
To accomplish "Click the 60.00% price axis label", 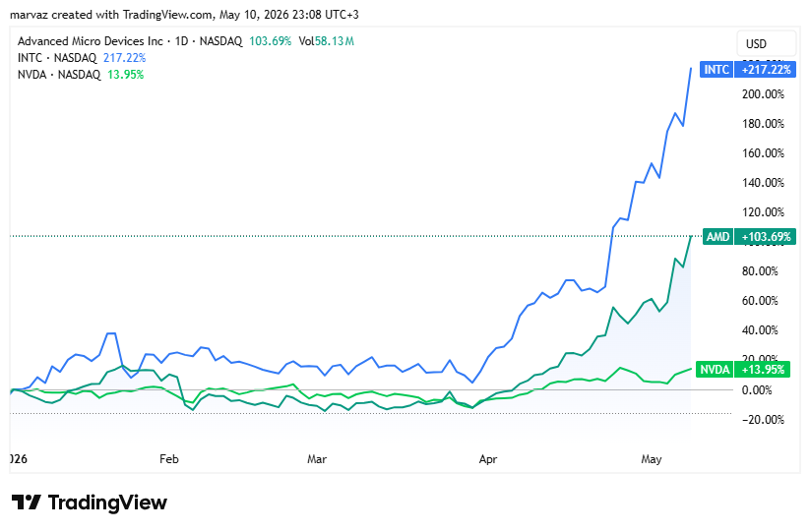I will coord(760,300).
